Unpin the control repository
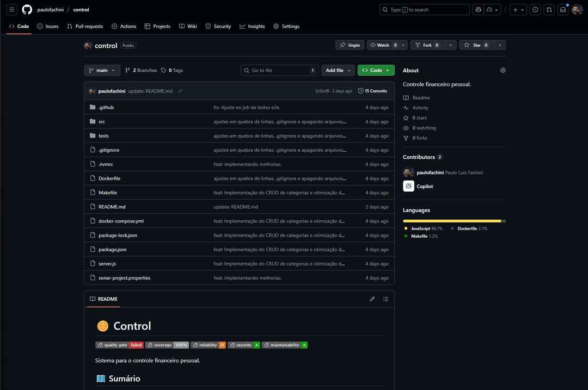Viewport: 588px width, 390px height. (349, 45)
